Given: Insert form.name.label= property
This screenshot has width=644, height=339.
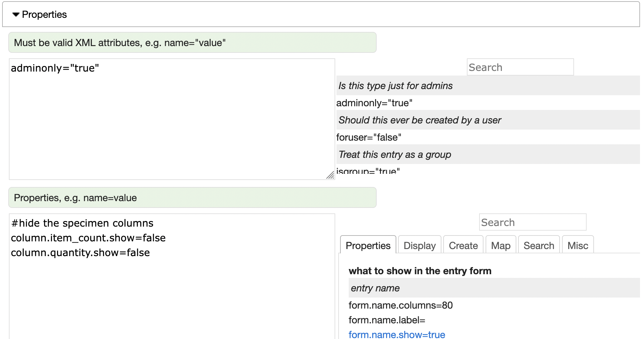Looking at the screenshot, I should [x=387, y=320].
